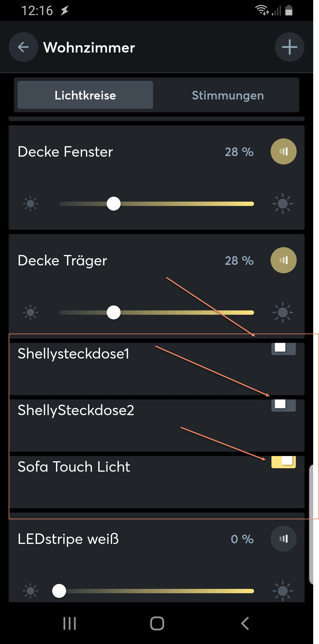
Task: Switch on ShellySteckdose2
Action: pos(283,405)
